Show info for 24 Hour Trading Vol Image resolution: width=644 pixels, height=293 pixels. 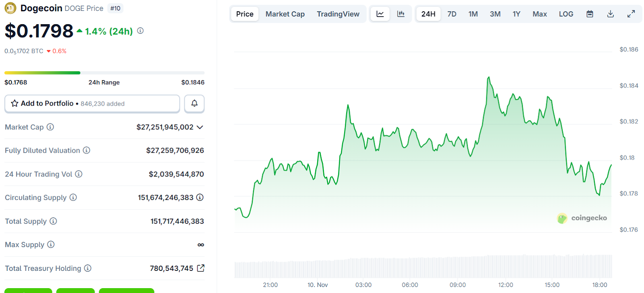click(x=79, y=174)
